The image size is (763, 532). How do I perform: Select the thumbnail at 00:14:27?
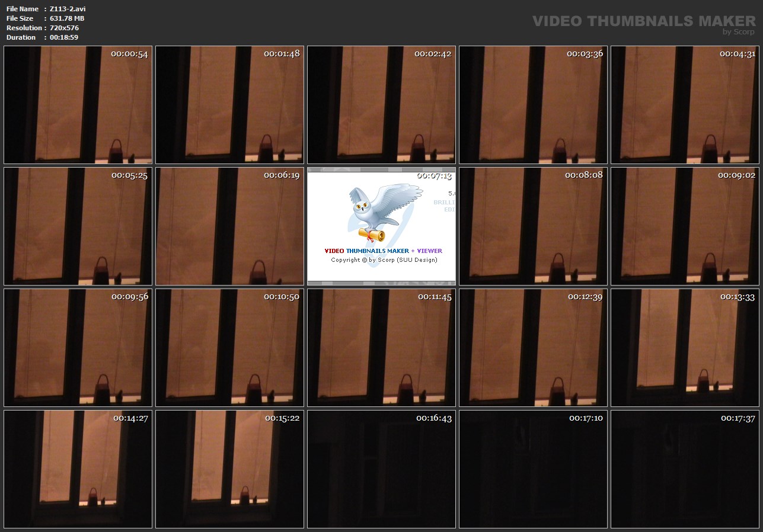(78, 469)
